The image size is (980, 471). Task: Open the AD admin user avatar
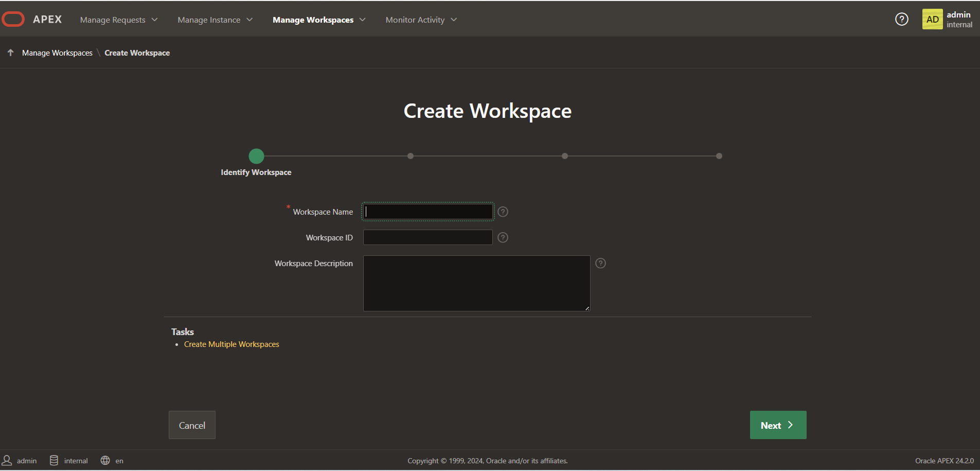tap(932, 19)
